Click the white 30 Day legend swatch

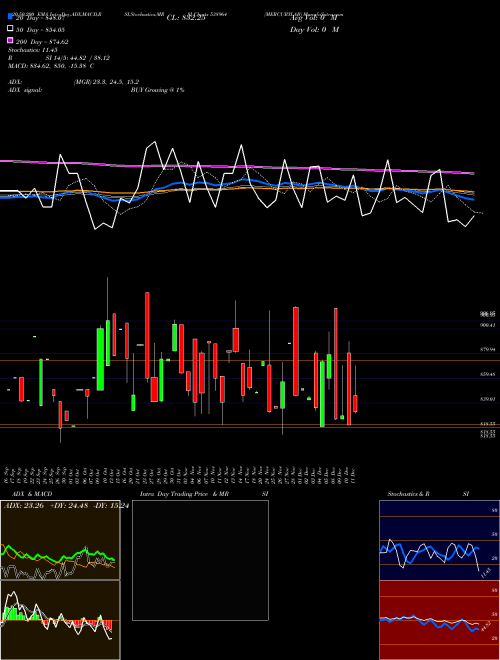pos(11,29)
